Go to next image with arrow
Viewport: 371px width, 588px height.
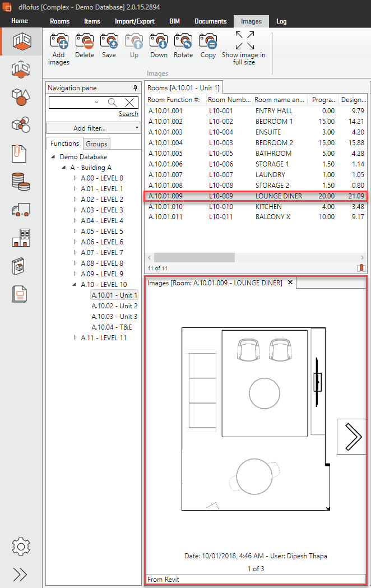(353, 436)
